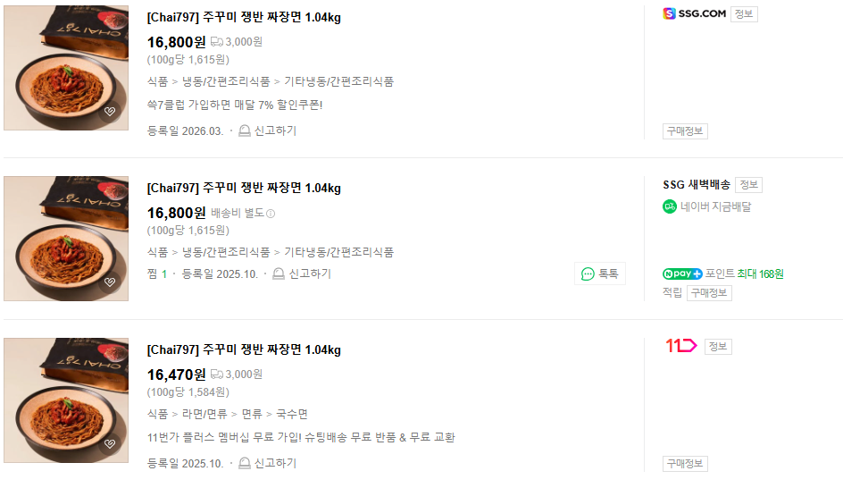The width and height of the screenshot is (868, 488).
Task: Expand 구매정보 for SSG 새벽배송 listing
Action: click(x=708, y=292)
